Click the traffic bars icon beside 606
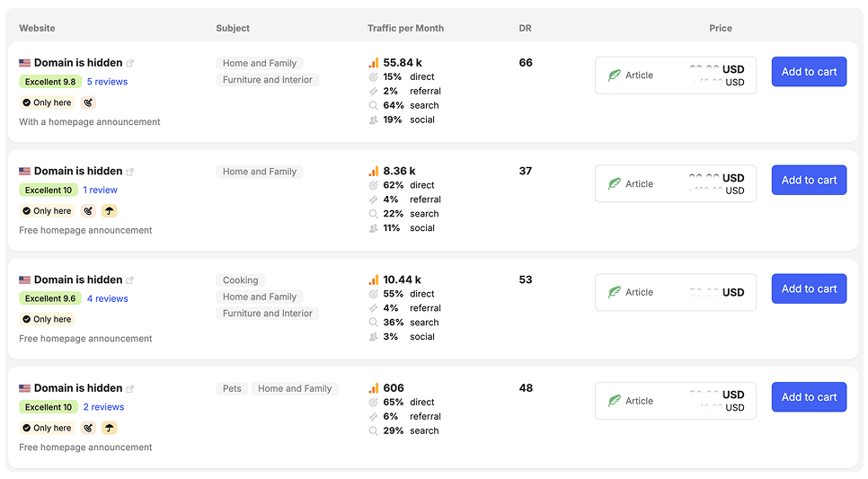 374,388
